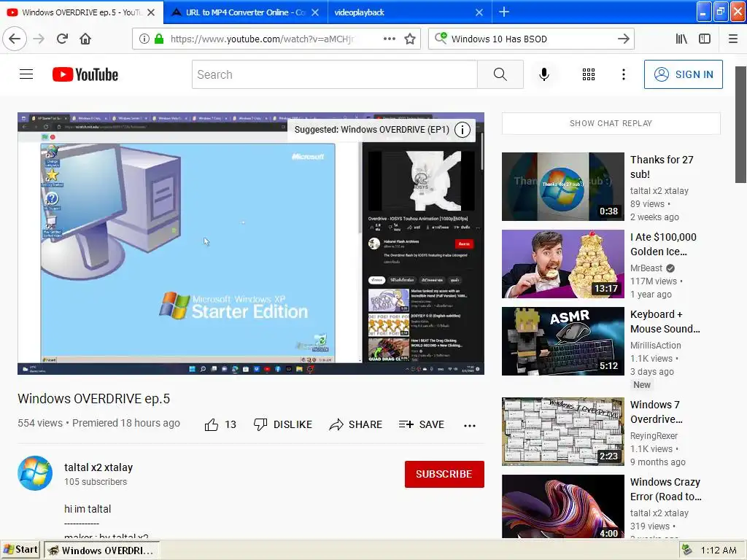Open taltal x2 xtalay channel avatar
The width and height of the screenshot is (747, 560).
coord(35,473)
